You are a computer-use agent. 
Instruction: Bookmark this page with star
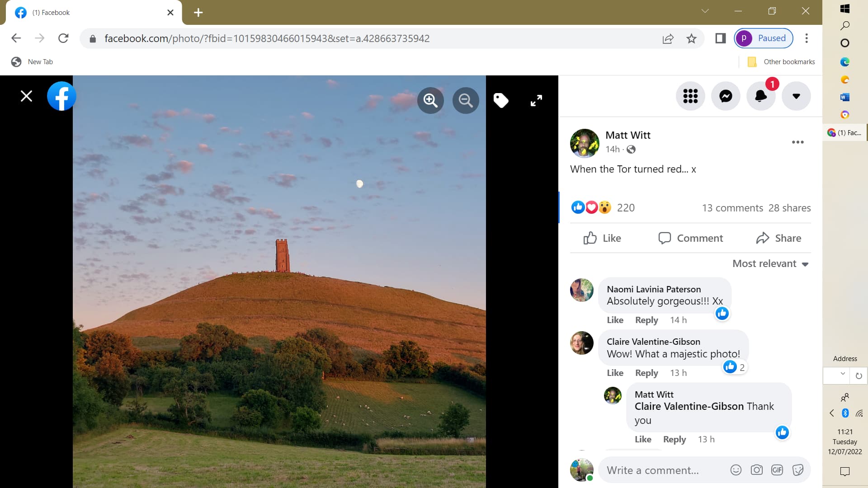(691, 38)
